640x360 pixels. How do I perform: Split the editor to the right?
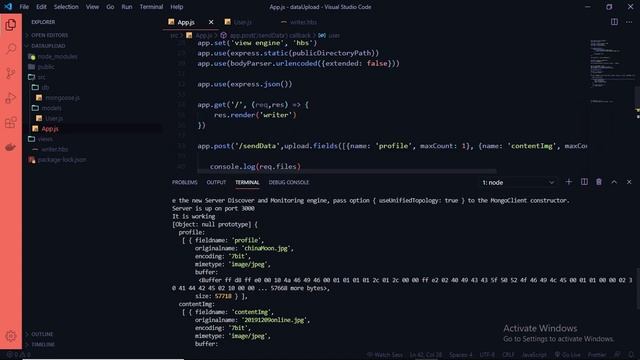614,22
